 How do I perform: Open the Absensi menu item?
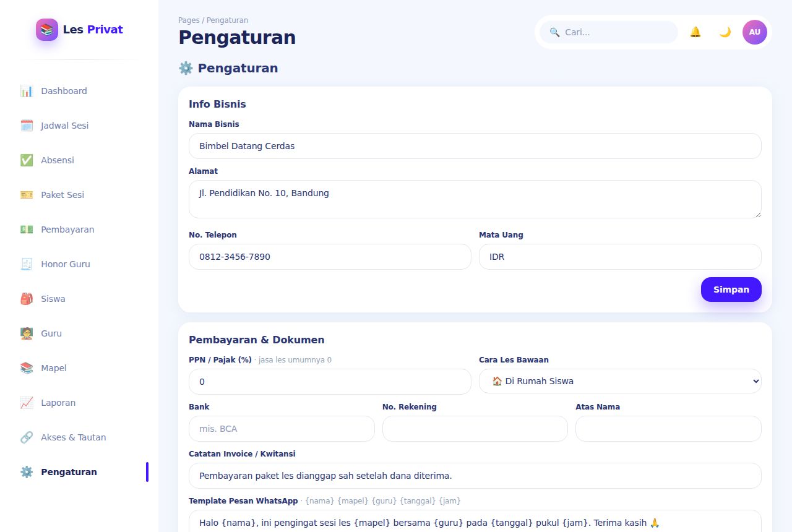coord(79,160)
